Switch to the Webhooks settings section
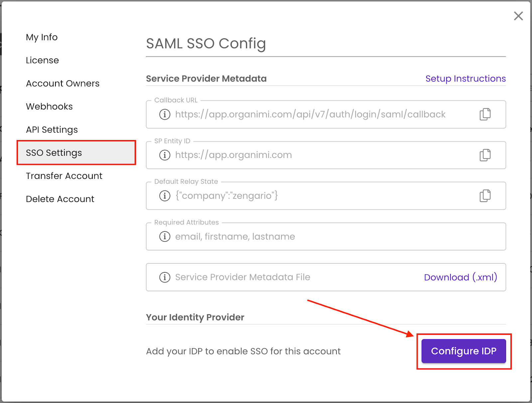Screen dimensions: 532x403 pos(49,106)
